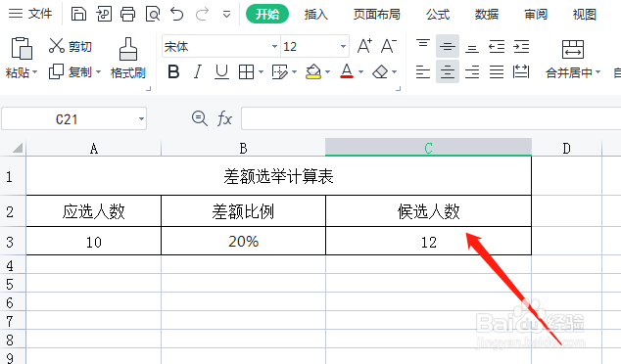621x364 pixels.
Task: Align text right
Action: (x=472, y=72)
